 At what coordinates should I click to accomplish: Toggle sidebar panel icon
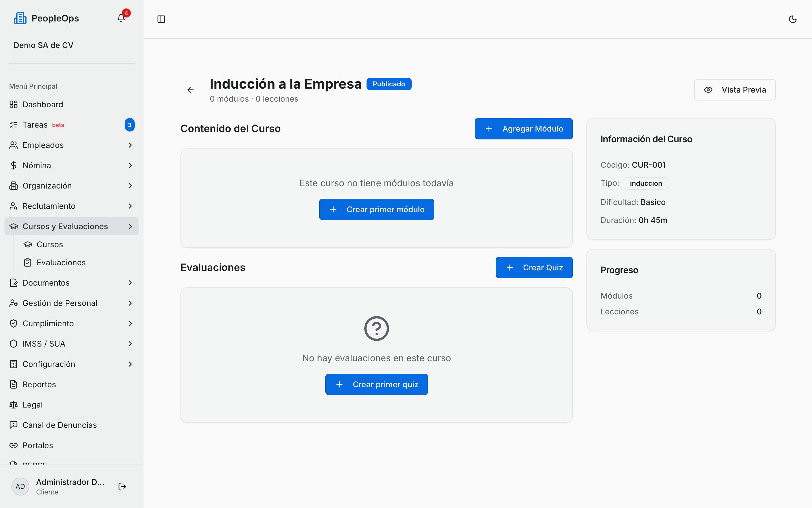click(161, 19)
